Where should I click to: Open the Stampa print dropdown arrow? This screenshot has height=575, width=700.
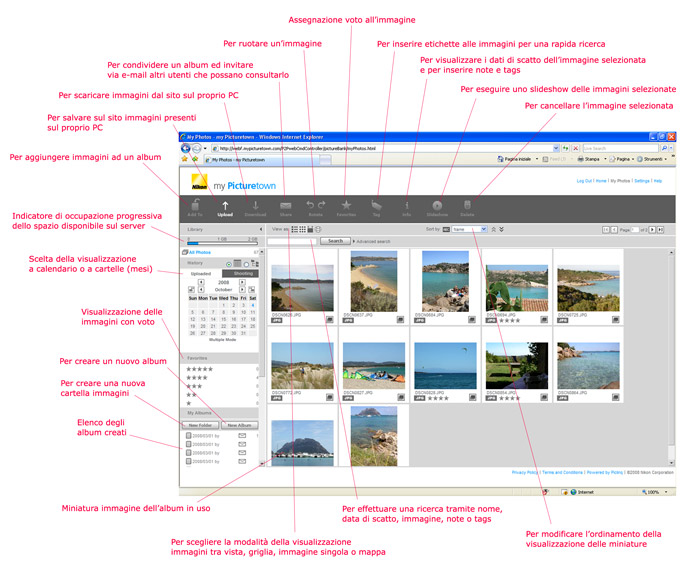coord(605,159)
